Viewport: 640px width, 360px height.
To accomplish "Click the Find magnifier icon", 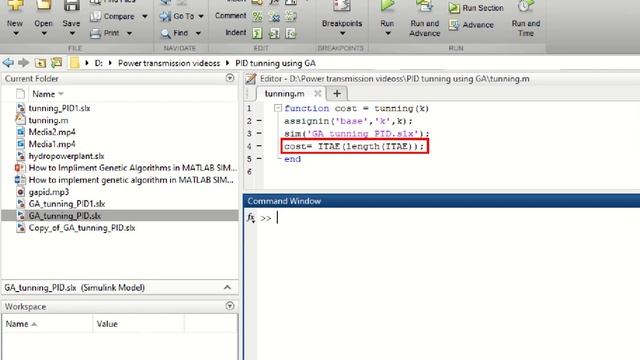I will [x=165, y=33].
